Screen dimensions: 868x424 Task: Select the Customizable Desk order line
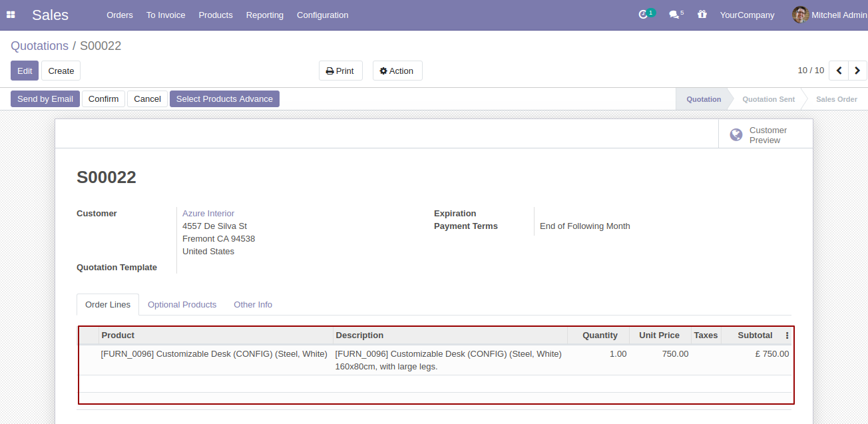(x=214, y=354)
